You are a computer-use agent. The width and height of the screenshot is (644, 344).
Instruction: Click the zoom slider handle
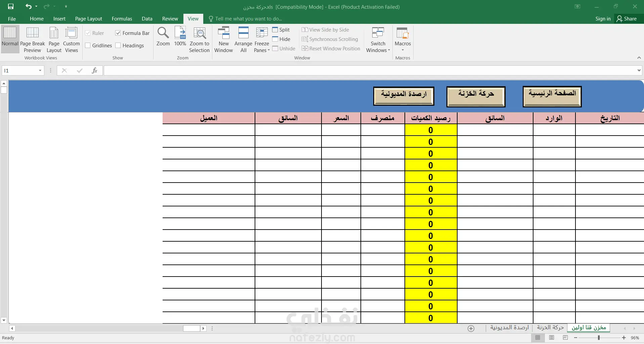pyautogui.click(x=599, y=338)
